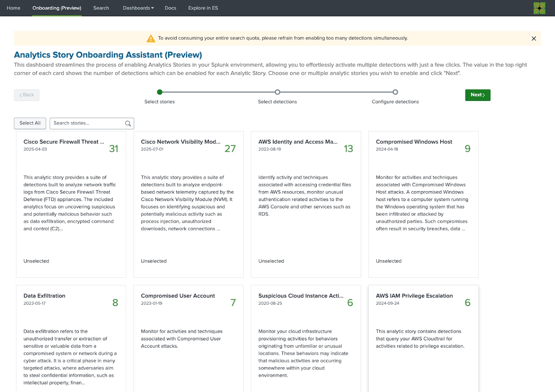Screen dimensions: 555x392
Task: Open the Onboarding (Preview) tab
Action: pos(57,8)
